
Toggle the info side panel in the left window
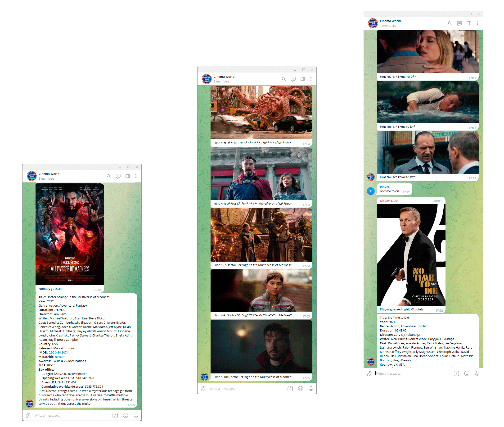coord(127,176)
